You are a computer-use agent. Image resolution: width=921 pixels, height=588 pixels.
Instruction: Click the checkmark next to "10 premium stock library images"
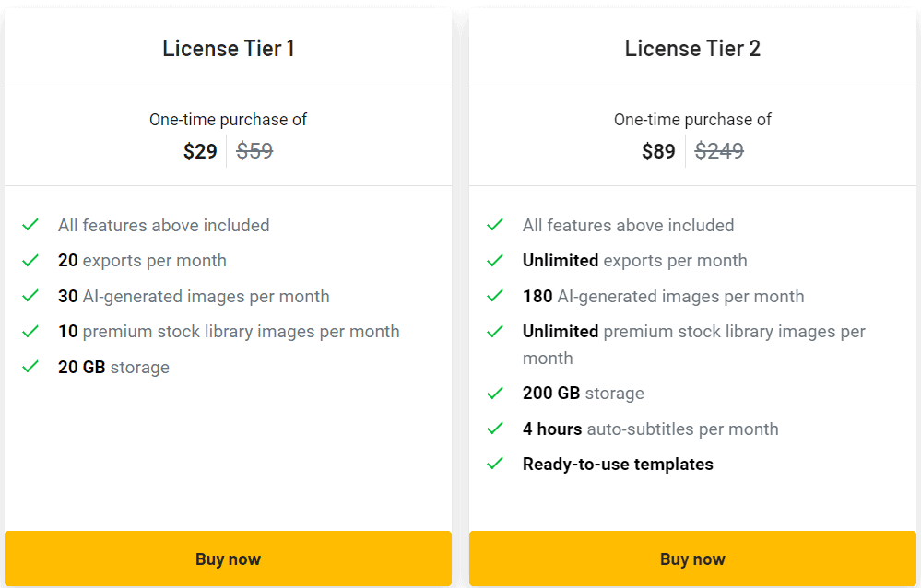pyautogui.click(x=30, y=332)
